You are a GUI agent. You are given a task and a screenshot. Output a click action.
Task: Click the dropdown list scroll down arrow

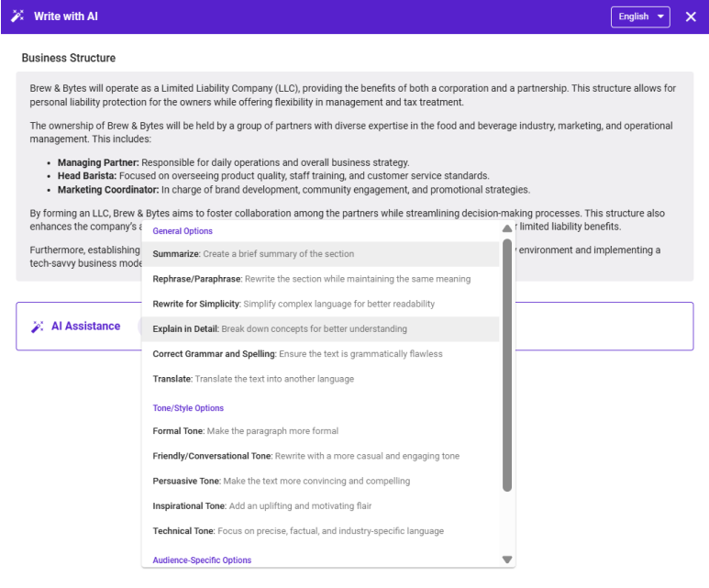click(507, 560)
